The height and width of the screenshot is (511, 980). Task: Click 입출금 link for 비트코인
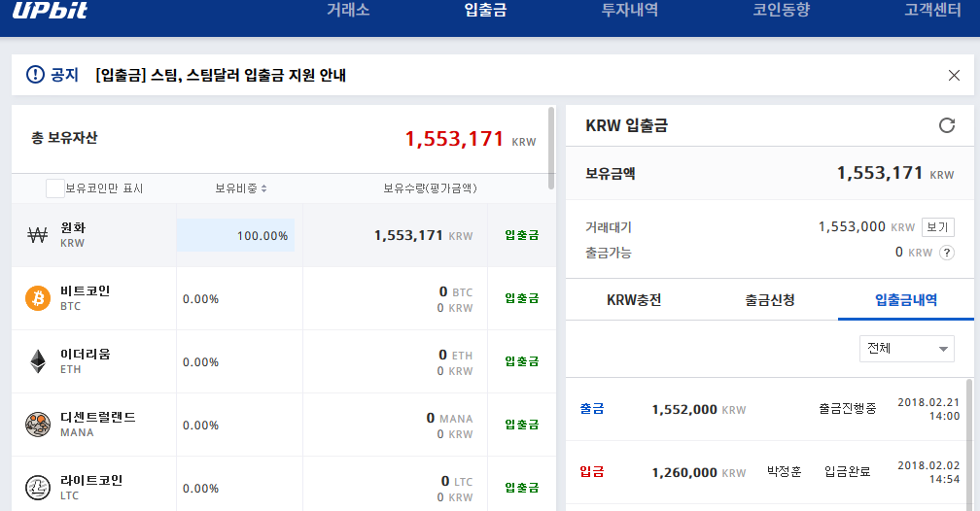pos(521,298)
